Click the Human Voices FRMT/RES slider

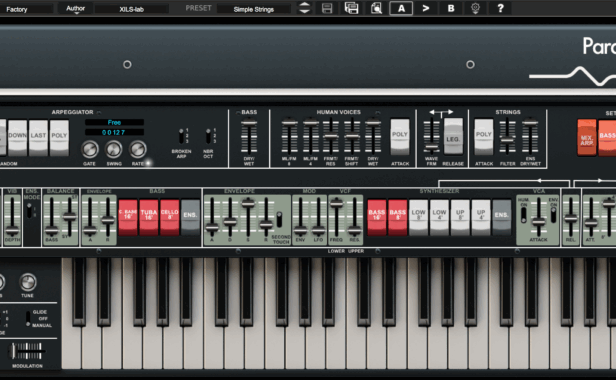331,136
